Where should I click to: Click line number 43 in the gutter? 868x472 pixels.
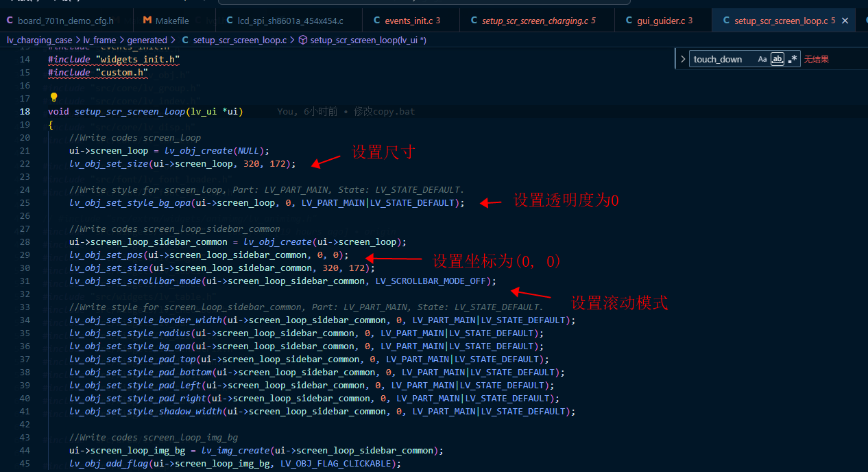pyautogui.click(x=25, y=437)
